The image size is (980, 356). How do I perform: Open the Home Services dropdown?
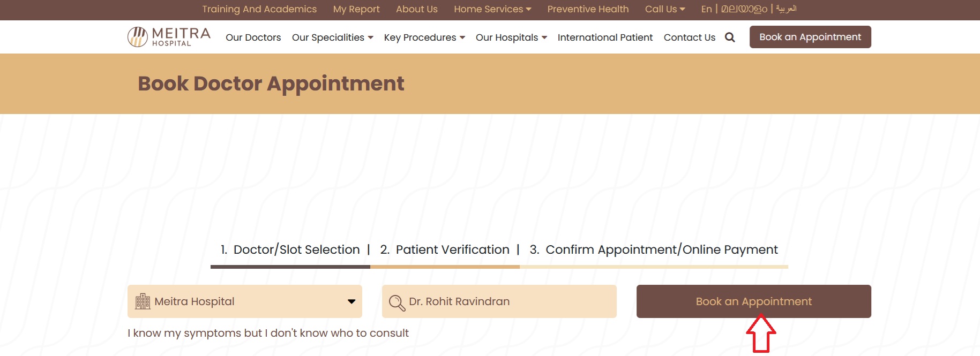pyautogui.click(x=492, y=9)
